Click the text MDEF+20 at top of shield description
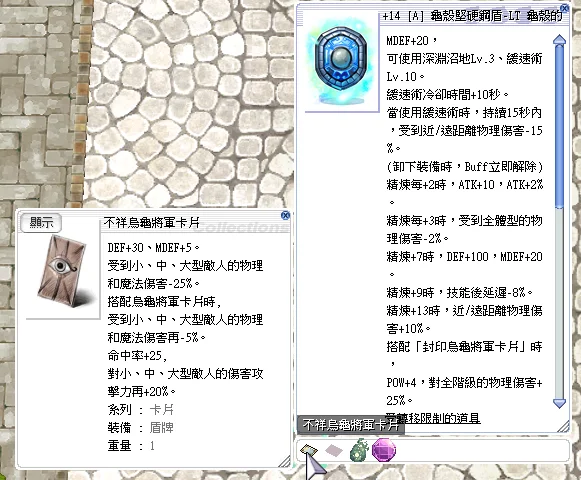The image size is (581, 480). [x=412, y=40]
